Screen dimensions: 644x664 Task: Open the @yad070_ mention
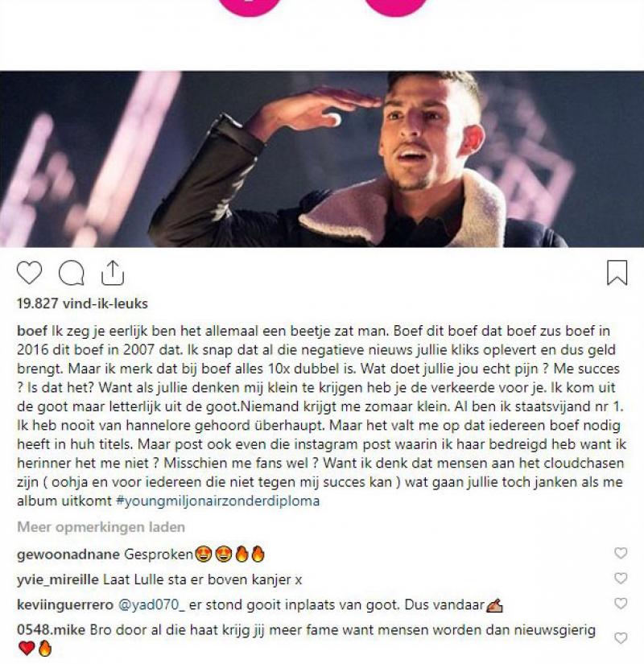pos(151,604)
